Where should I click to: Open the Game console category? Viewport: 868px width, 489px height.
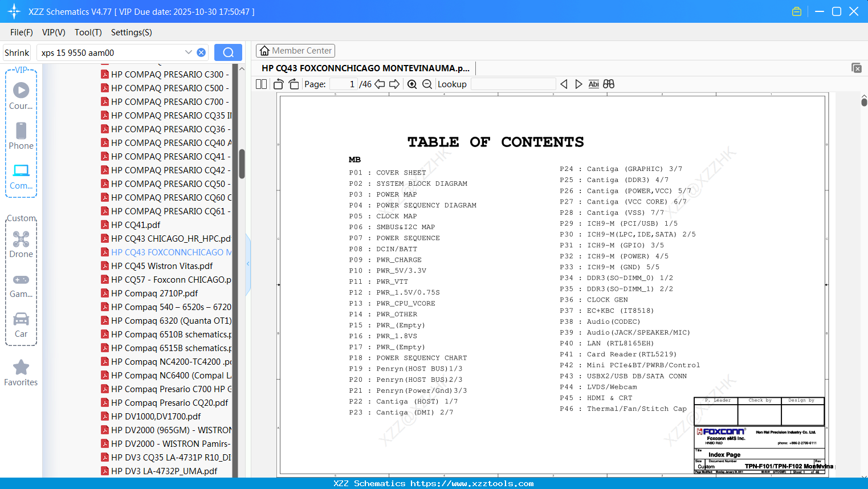click(x=21, y=285)
